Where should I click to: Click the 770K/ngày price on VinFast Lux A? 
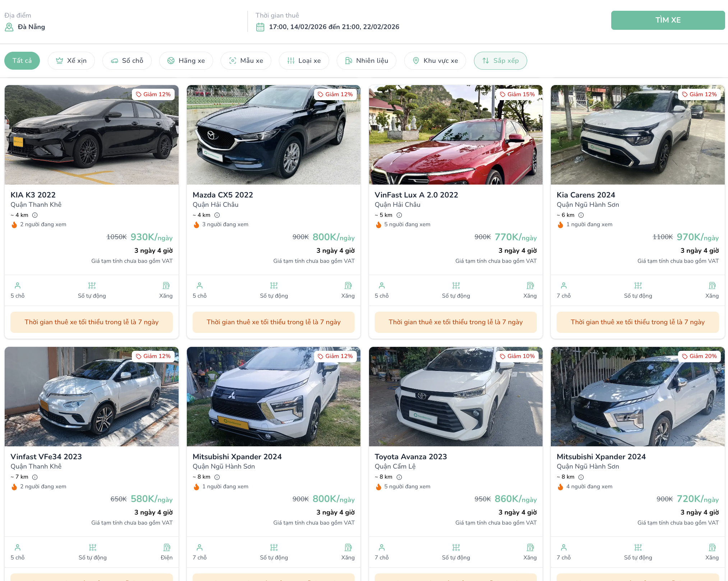[x=516, y=237]
